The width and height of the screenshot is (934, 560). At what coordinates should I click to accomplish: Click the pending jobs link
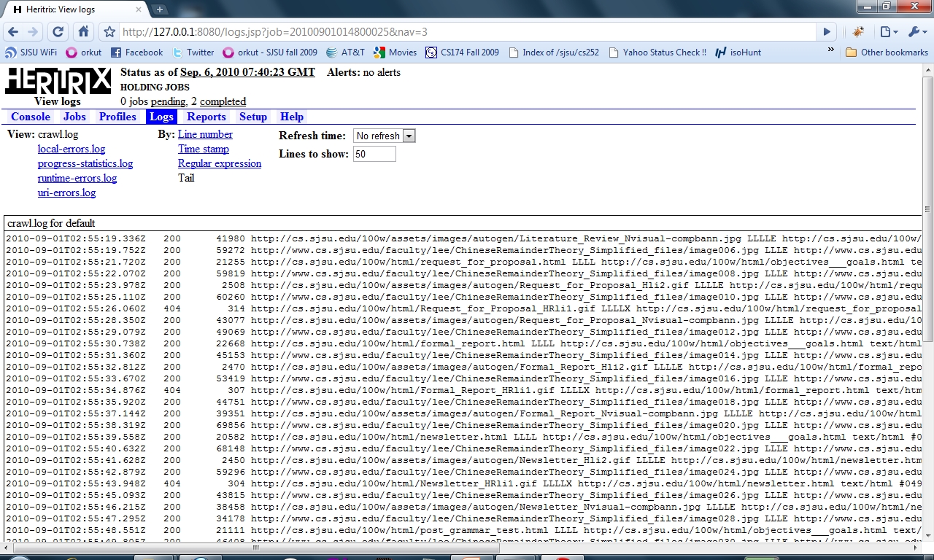[168, 101]
